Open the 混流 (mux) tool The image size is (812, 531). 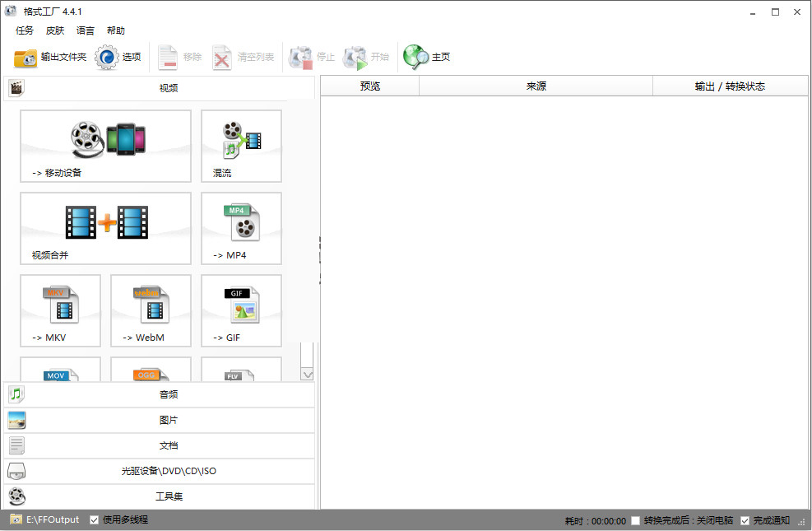241,146
